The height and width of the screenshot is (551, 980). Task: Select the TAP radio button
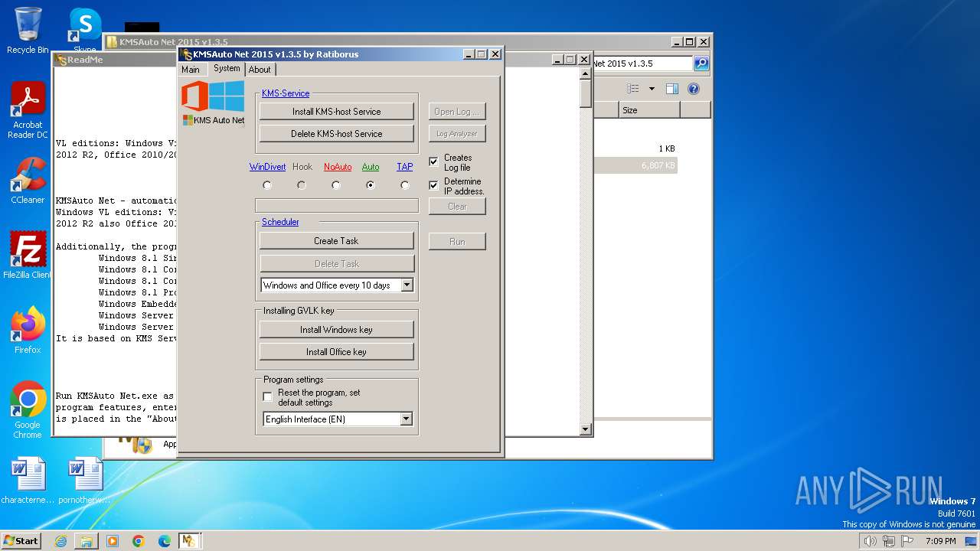(405, 185)
